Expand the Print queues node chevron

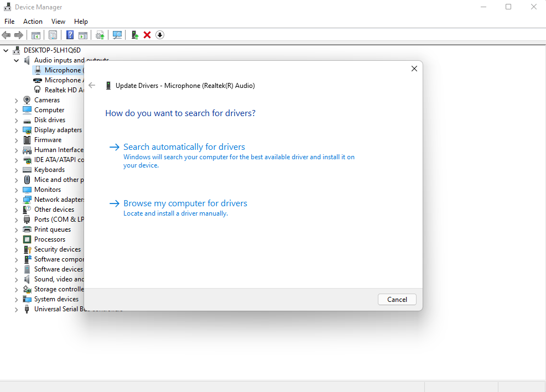[17, 230]
